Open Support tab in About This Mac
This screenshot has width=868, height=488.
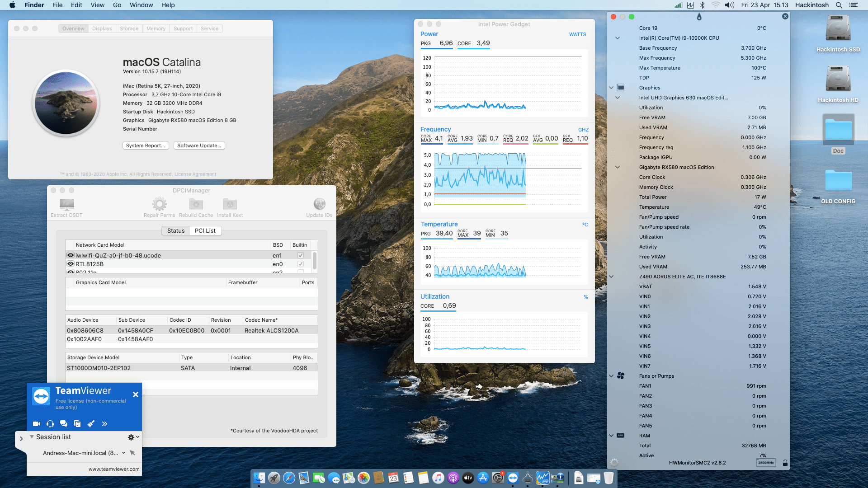183,28
